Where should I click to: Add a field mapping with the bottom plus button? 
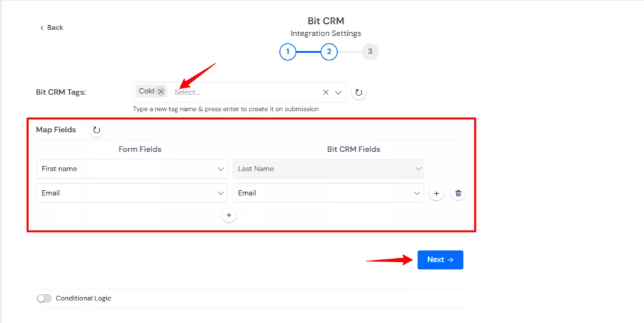229,215
